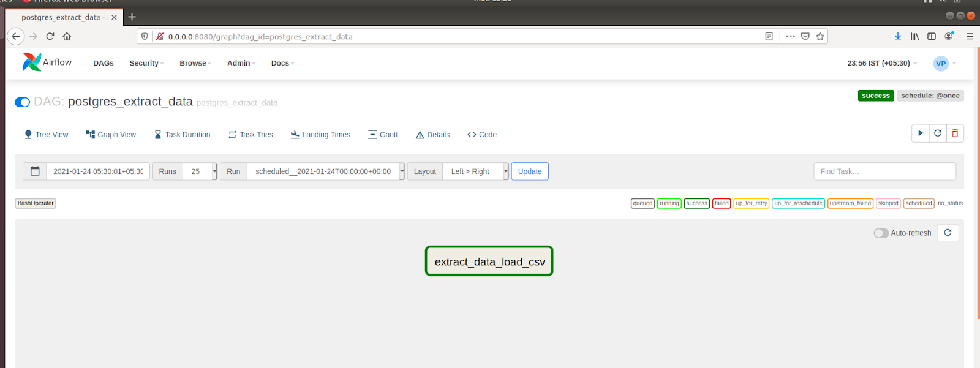Image resolution: width=980 pixels, height=368 pixels.
Task: Switch to Tree View tab
Action: [46, 135]
